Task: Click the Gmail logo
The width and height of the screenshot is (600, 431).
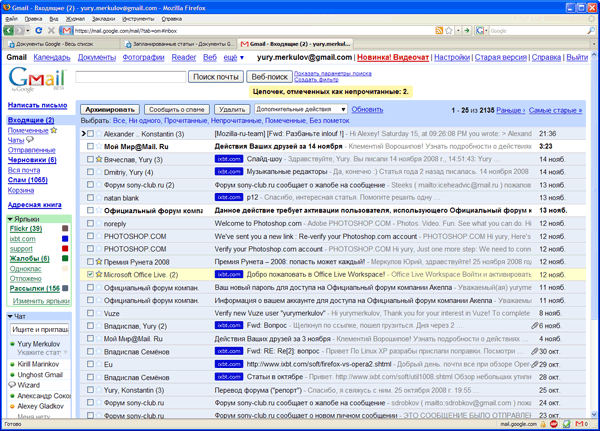Action: pyautogui.click(x=37, y=79)
